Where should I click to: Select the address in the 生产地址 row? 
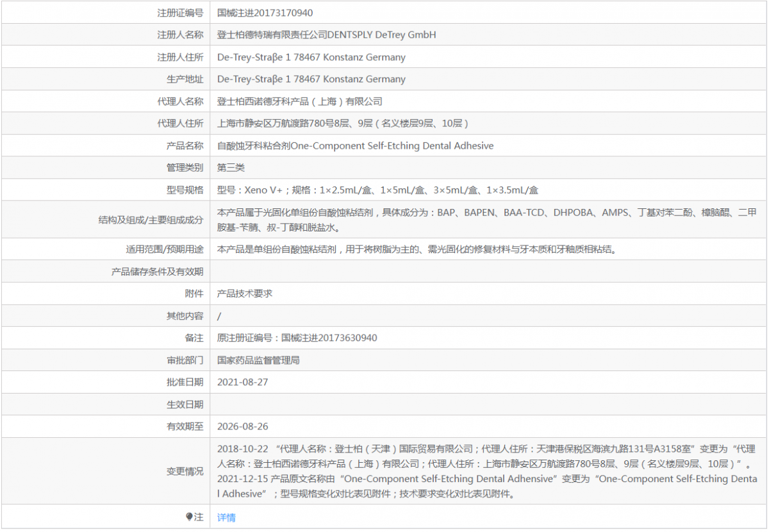coord(311,79)
